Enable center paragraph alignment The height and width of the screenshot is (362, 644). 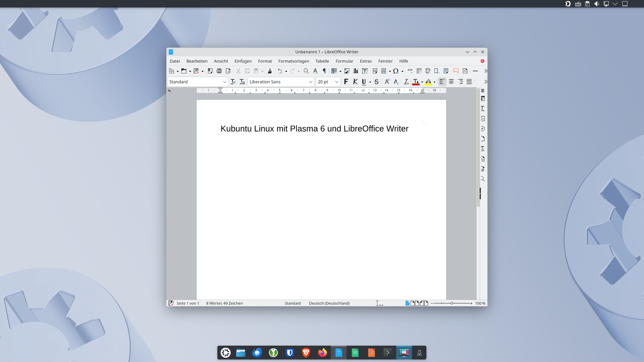pos(451,82)
